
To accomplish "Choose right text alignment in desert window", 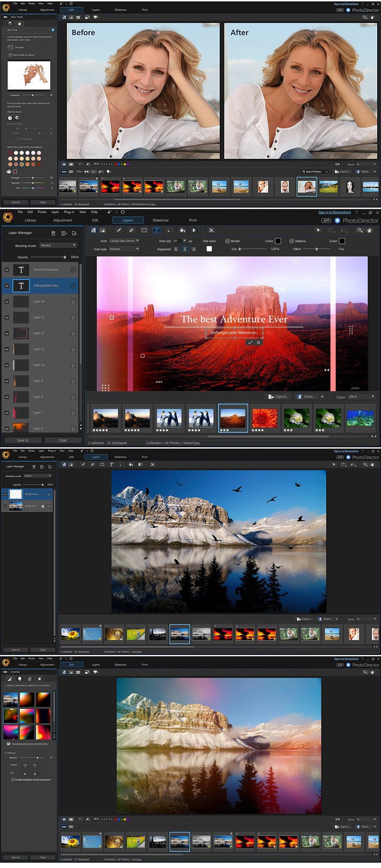I will pos(193,249).
